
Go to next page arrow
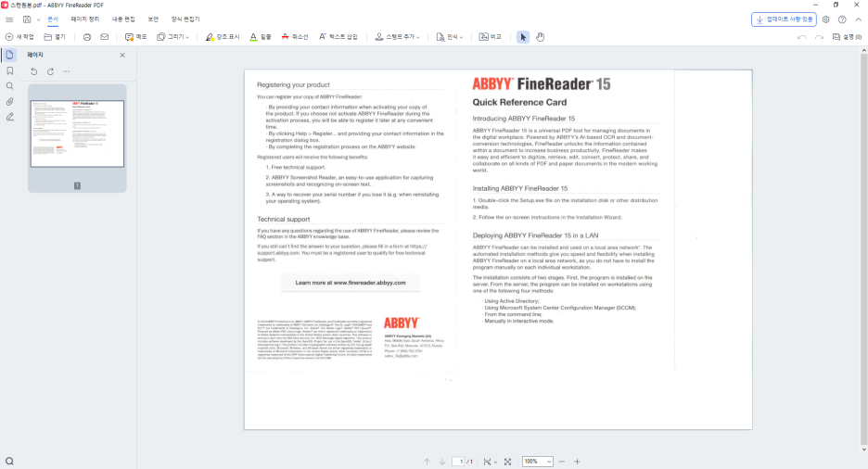(x=442, y=462)
